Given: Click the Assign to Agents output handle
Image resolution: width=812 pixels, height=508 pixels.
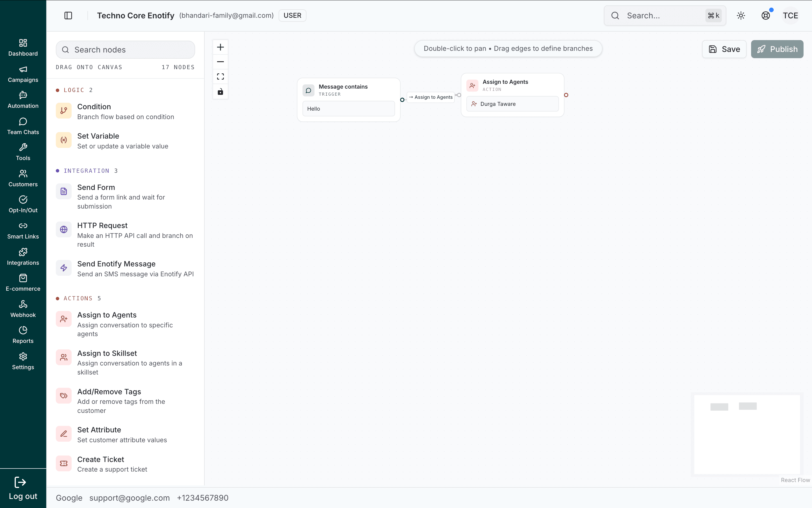Looking at the screenshot, I should tap(566, 95).
